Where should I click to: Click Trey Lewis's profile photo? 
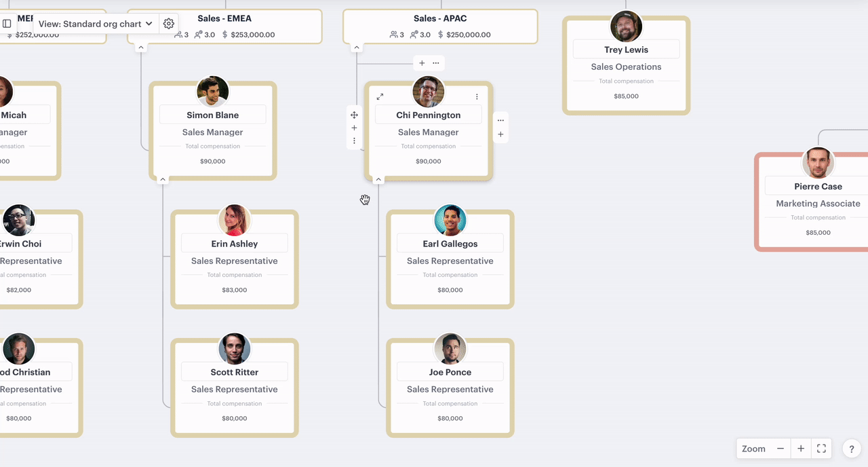626,27
